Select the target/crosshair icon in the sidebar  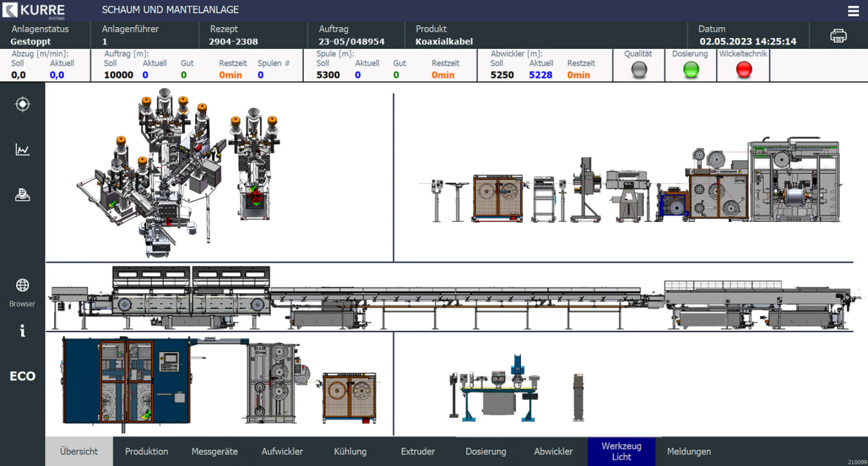pos(22,105)
